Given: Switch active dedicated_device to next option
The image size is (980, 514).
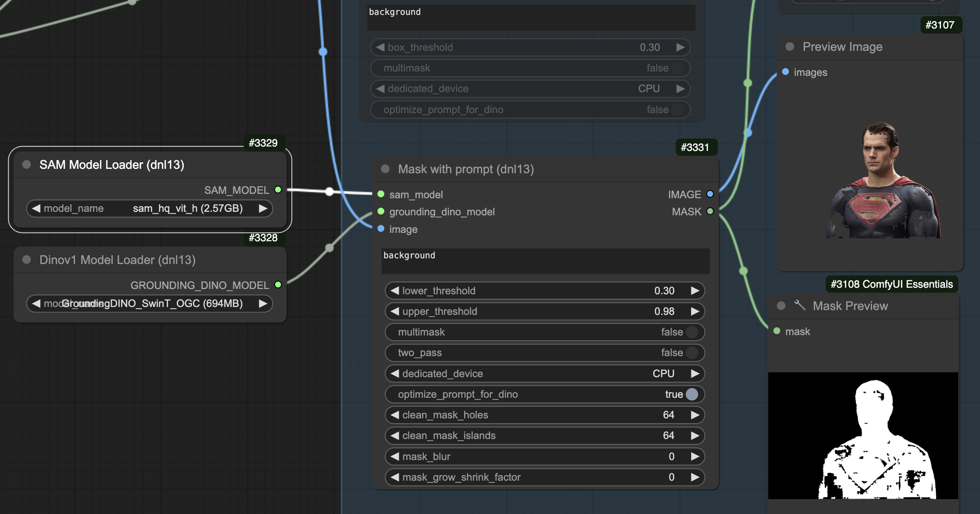Looking at the screenshot, I should click(695, 374).
